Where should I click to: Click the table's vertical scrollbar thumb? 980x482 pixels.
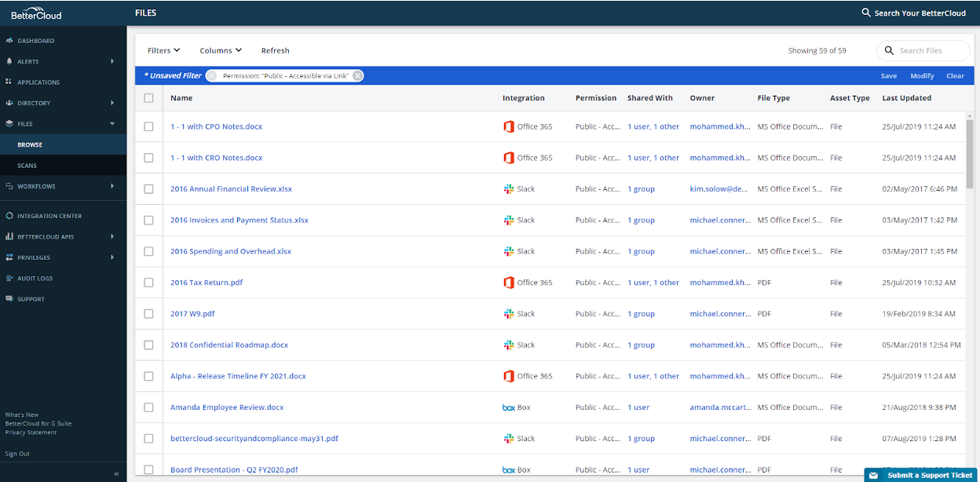pyautogui.click(x=970, y=153)
